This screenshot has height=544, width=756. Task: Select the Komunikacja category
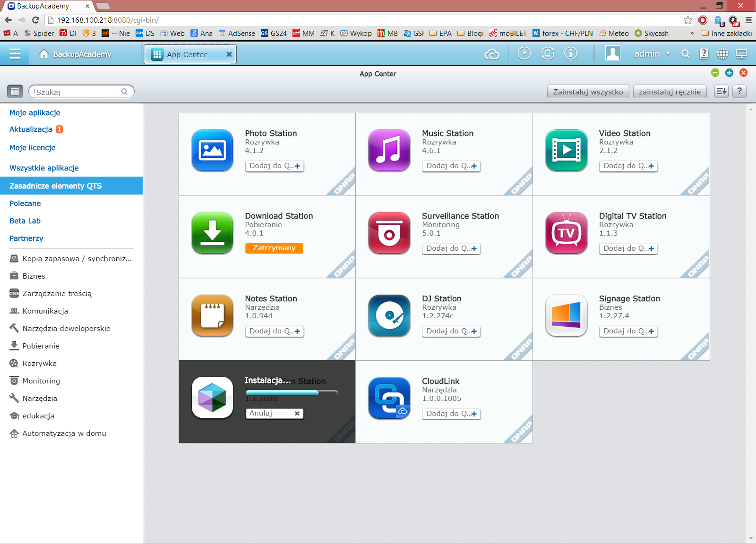pyautogui.click(x=39, y=311)
